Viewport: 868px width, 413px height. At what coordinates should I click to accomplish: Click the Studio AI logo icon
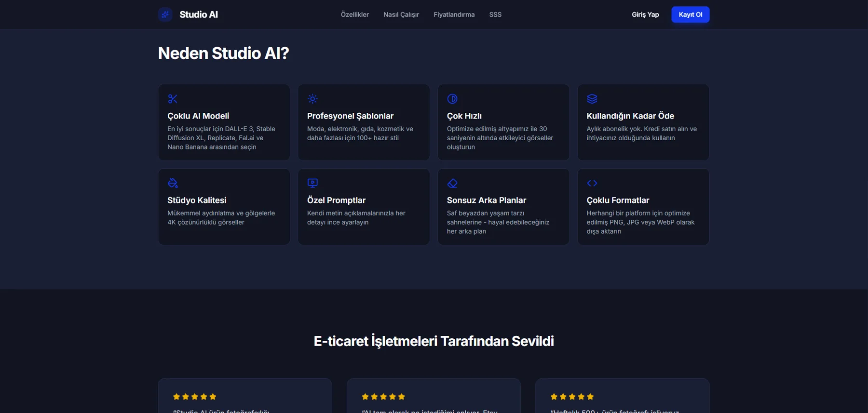165,14
